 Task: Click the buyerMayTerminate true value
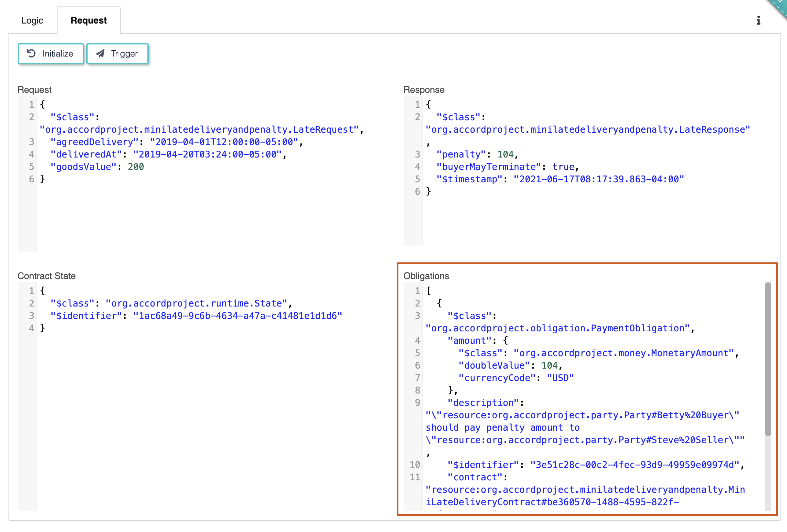click(563, 167)
